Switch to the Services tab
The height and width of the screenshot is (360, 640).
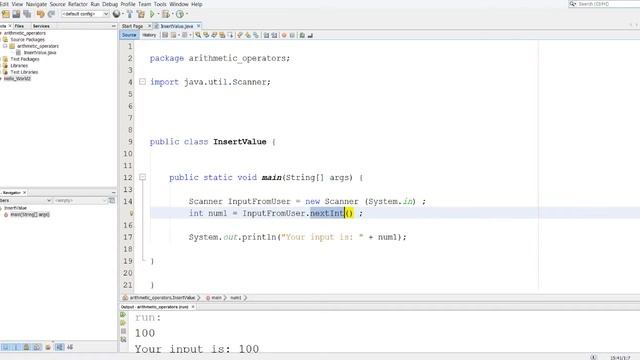[x=41, y=26]
